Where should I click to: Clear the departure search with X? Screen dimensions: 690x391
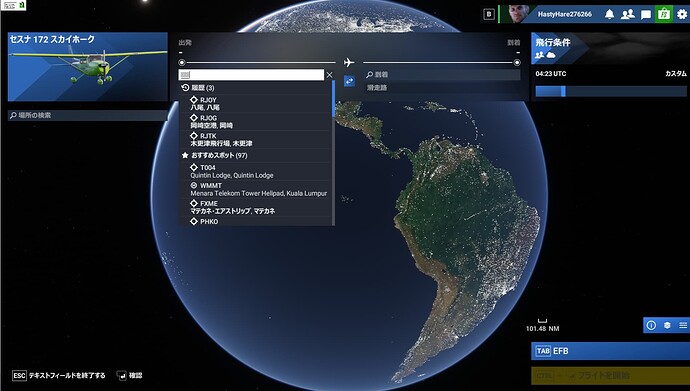click(329, 75)
